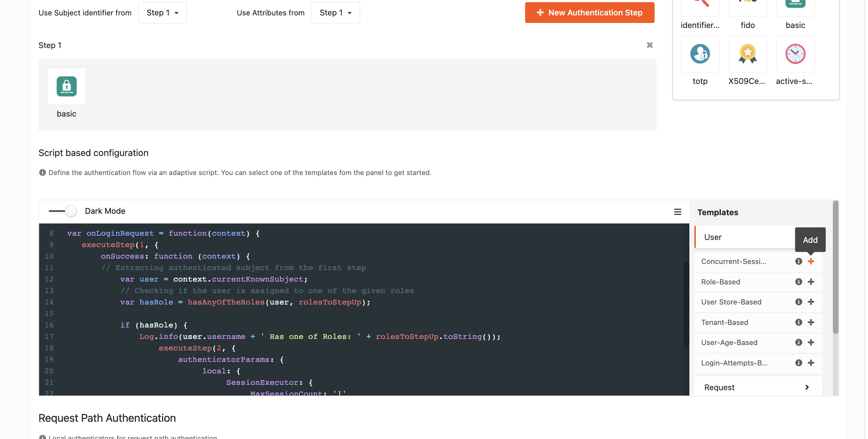Viewport: 868px width, 439px height.
Task: Show info for Tenant-Based template
Action: point(798,322)
